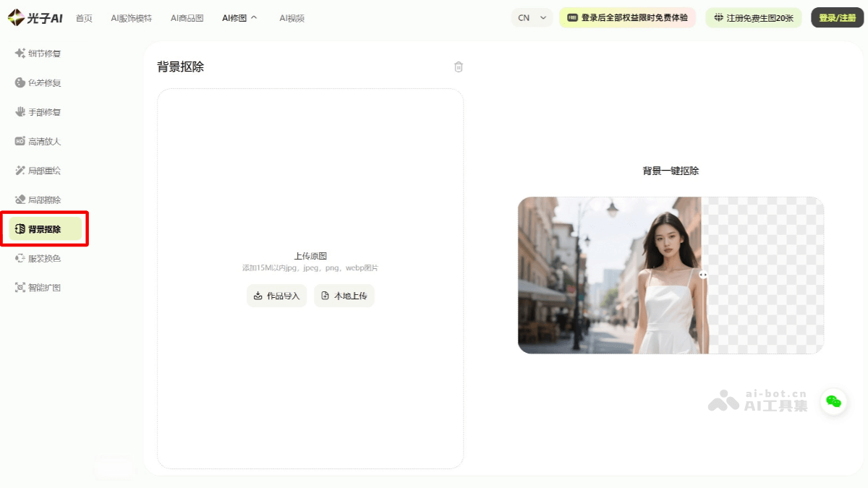Click the before/after comparison slider handle
Viewport: 868px width, 488px height.
click(702, 273)
